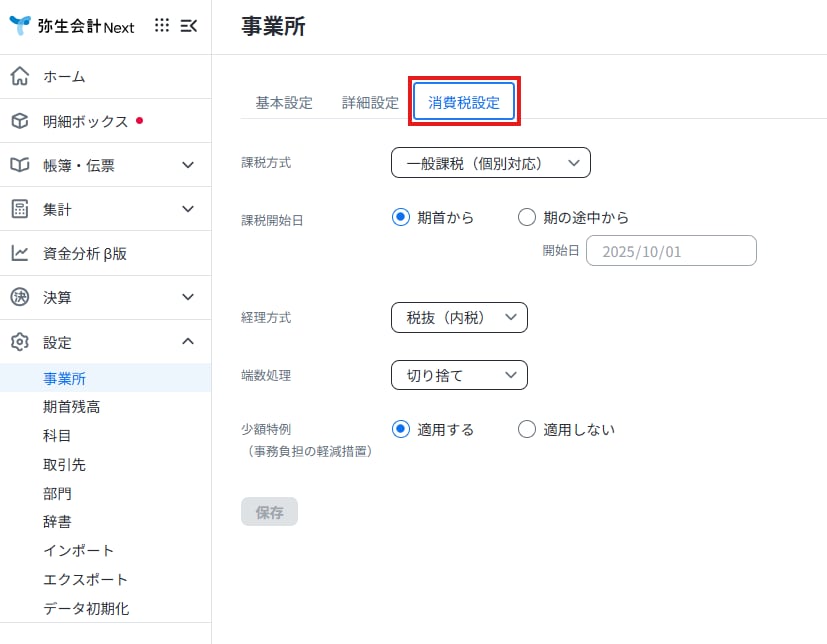The image size is (827, 644).
Task: Click the ホーム house icon
Action: (x=20, y=76)
